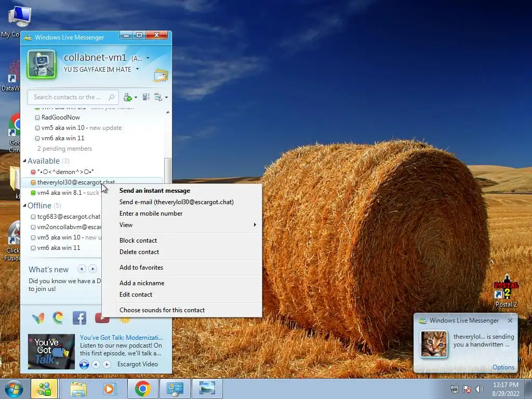This screenshot has height=399, width=532.
Task: Click the volume speaker tray icon
Action: point(480,389)
